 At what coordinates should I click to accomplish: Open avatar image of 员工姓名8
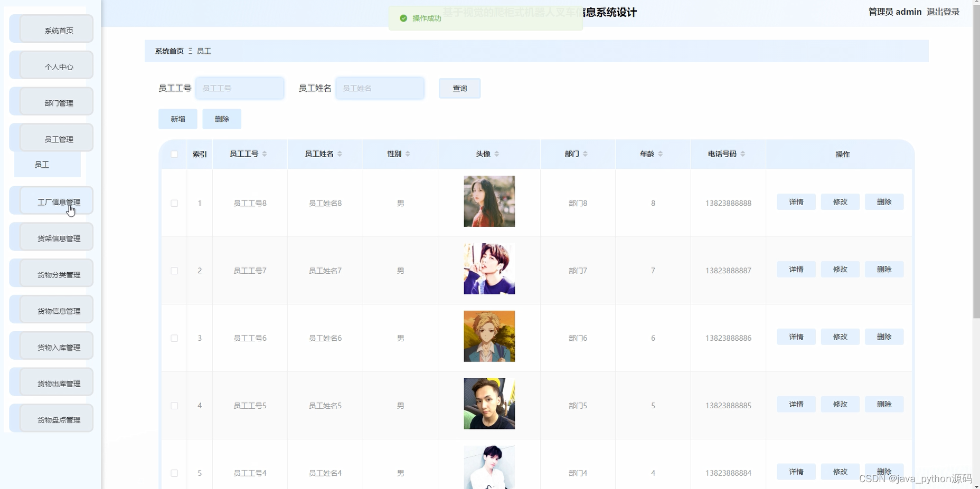click(x=489, y=202)
